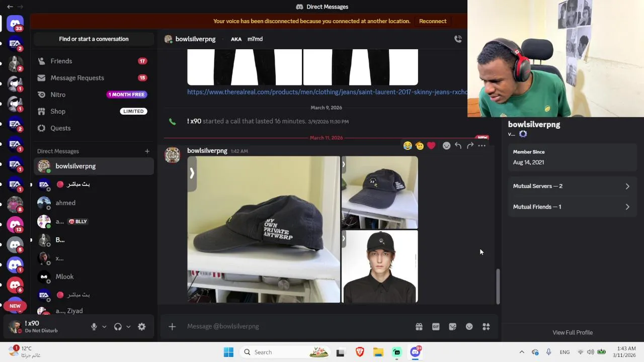
Task: Toggle microphone mute
Action: pos(94,326)
